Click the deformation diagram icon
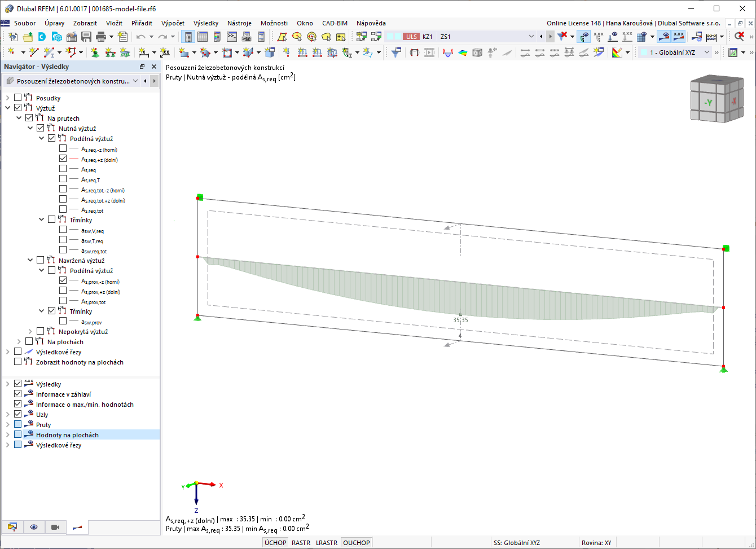756x549 pixels. [448, 52]
